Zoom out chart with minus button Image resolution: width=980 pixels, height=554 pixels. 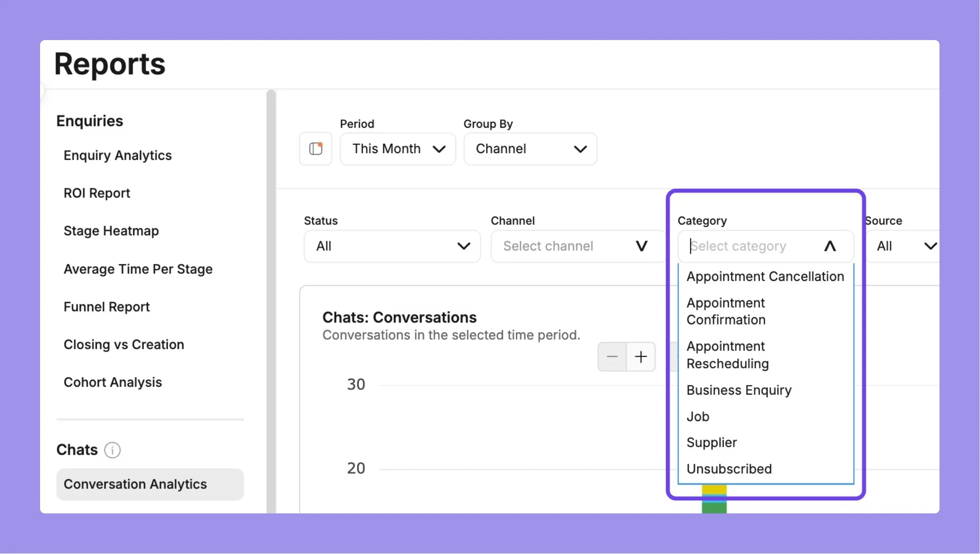612,357
